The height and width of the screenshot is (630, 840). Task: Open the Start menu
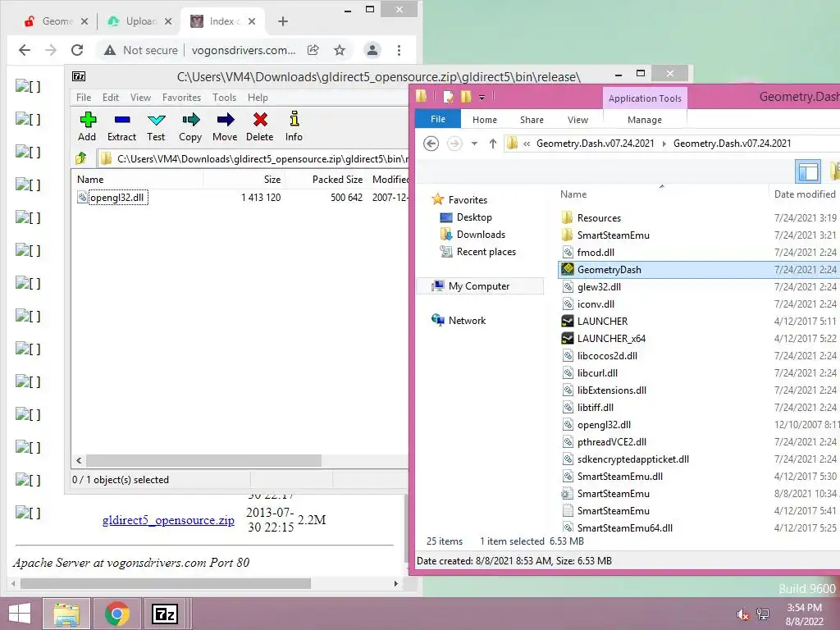(20, 614)
